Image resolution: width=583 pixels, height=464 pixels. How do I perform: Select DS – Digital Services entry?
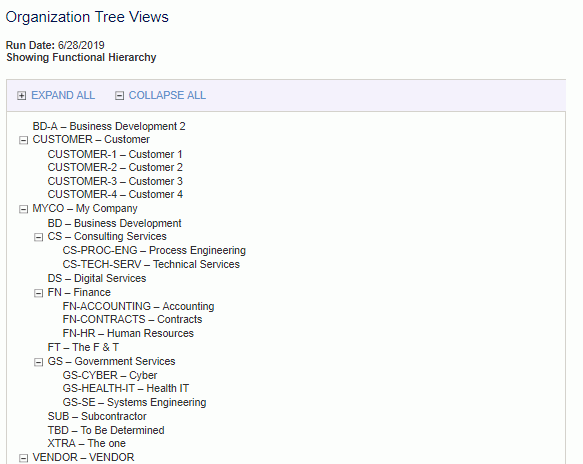click(x=97, y=278)
